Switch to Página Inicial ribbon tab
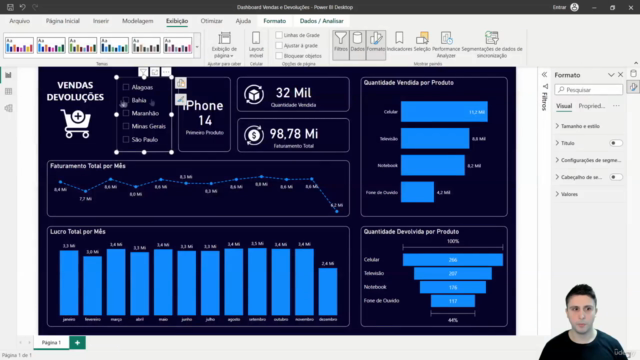Viewport: 640px width, 360px height. [62, 21]
